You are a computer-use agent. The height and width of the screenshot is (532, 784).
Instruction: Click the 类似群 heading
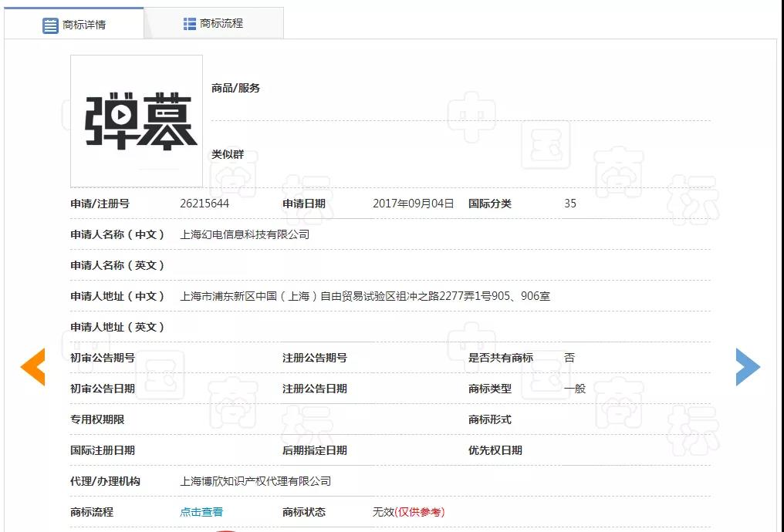click(x=228, y=154)
